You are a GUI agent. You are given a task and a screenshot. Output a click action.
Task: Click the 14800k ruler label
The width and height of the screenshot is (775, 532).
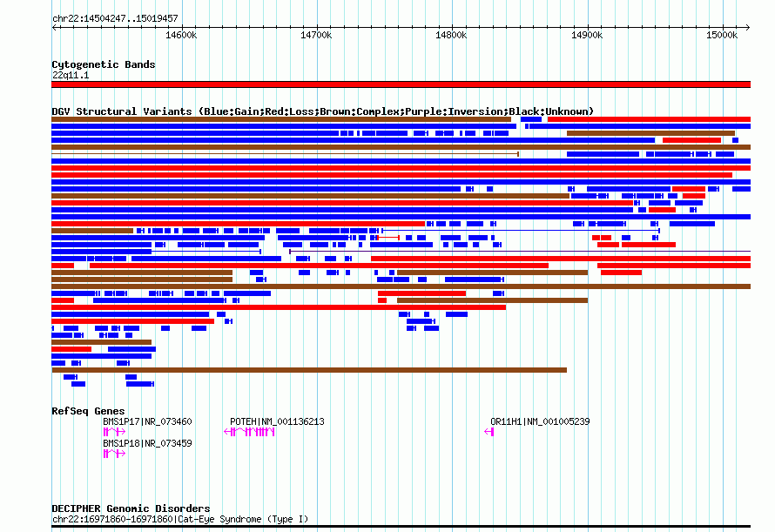point(451,35)
